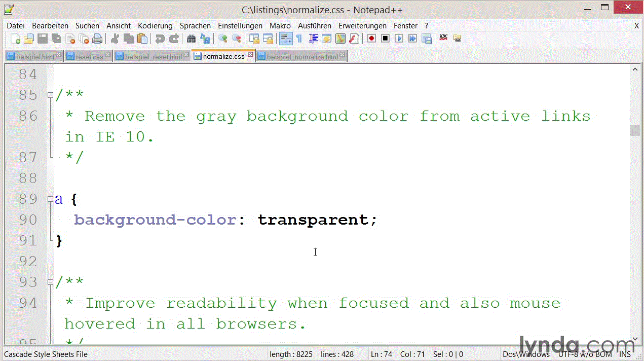Click the Print icon in toolbar

(x=97, y=39)
